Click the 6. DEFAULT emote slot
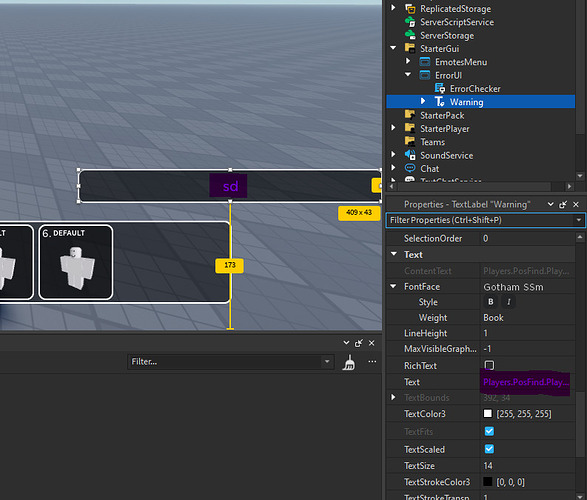Viewport: 587px width, 500px height. click(x=76, y=262)
